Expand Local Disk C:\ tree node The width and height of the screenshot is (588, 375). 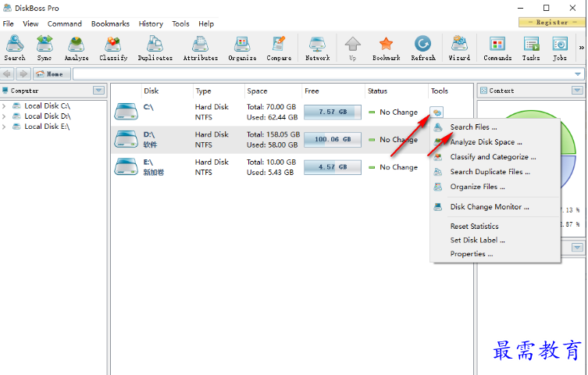[4, 106]
